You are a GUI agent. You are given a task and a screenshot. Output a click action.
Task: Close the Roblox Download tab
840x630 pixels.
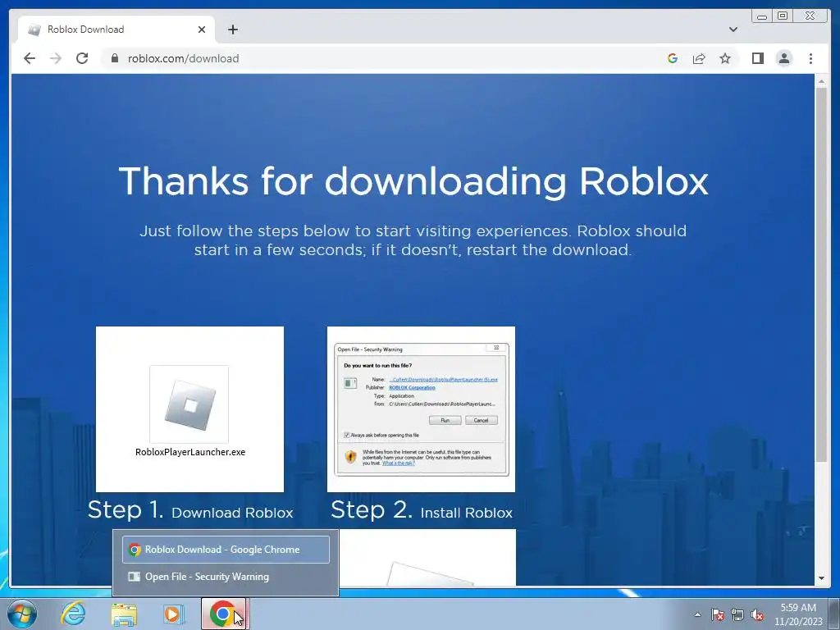click(x=202, y=30)
